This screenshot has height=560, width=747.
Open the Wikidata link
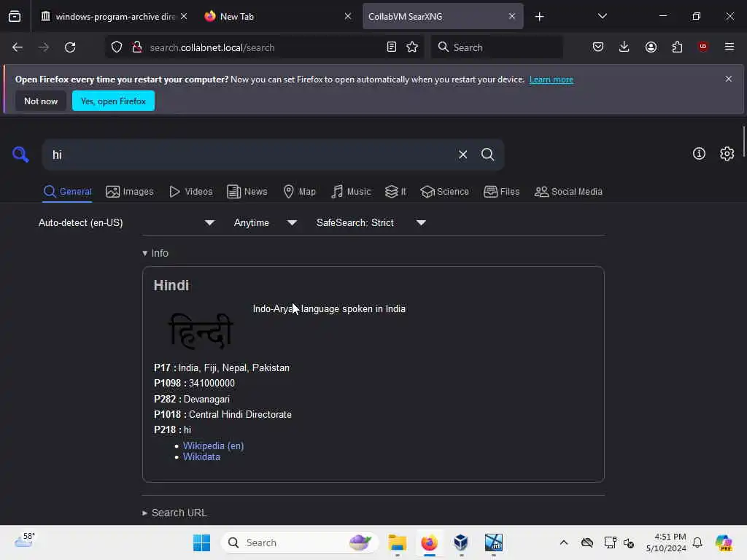pyautogui.click(x=201, y=456)
